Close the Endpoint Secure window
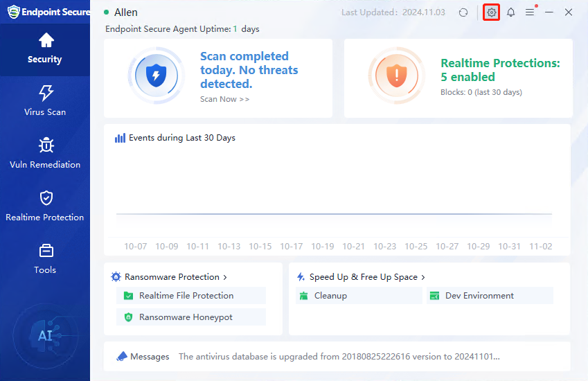This screenshot has height=381, width=588. click(x=569, y=12)
